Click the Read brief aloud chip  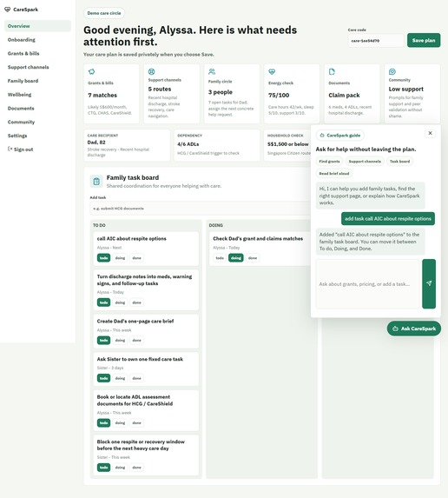click(333, 174)
